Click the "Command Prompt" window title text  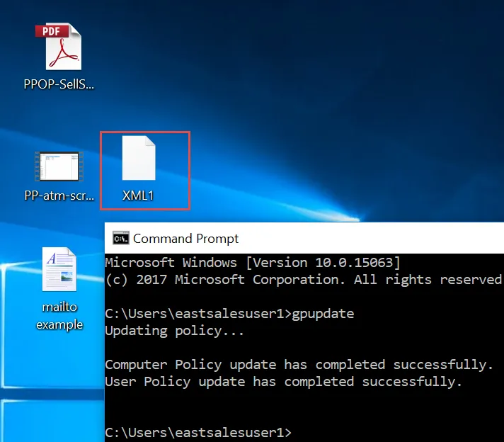pos(185,239)
